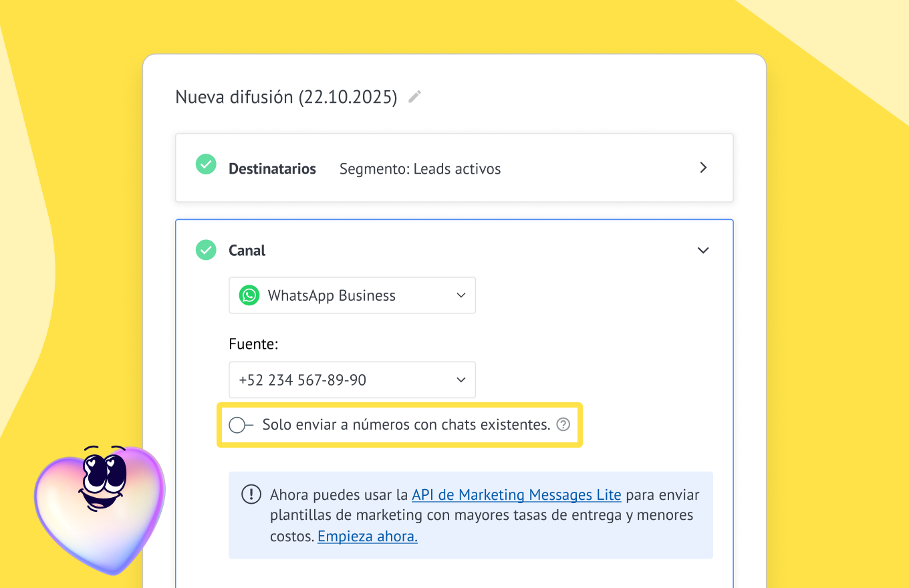Collapse the Canal section with its chevron
The height and width of the screenshot is (588, 909).
tap(703, 251)
